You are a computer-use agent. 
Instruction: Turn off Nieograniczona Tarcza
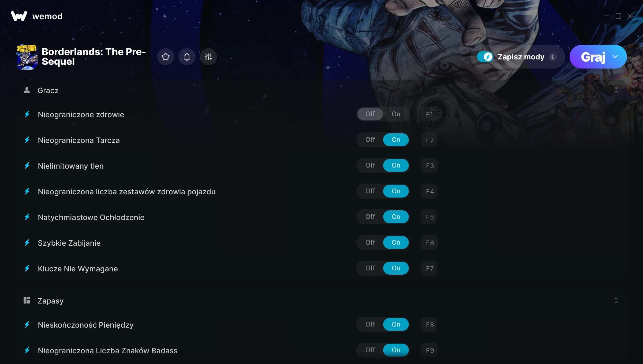pyautogui.click(x=370, y=140)
